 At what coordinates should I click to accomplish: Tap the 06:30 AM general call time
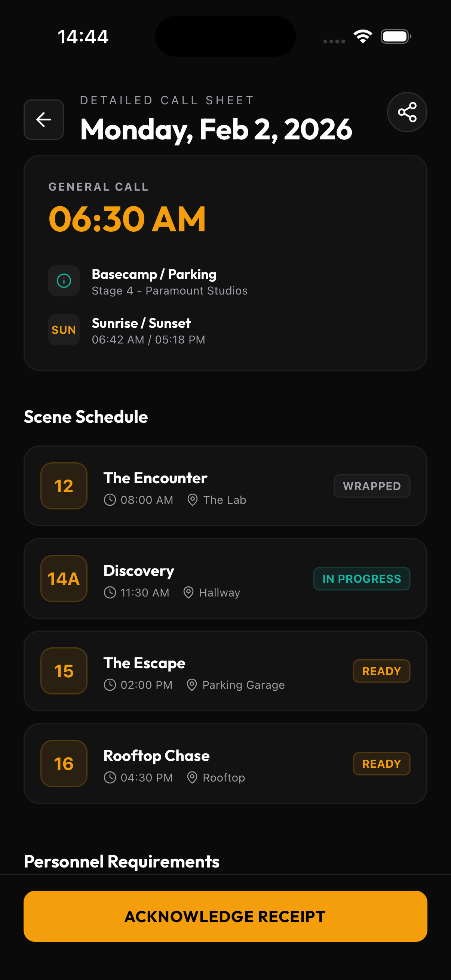[x=127, y=219]
